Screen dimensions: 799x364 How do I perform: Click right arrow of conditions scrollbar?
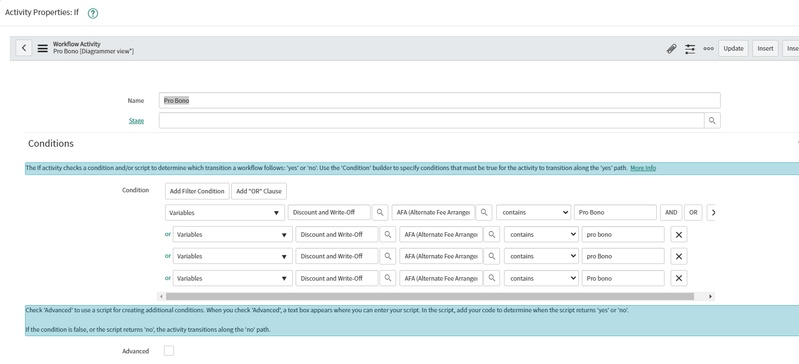[710, 296]
